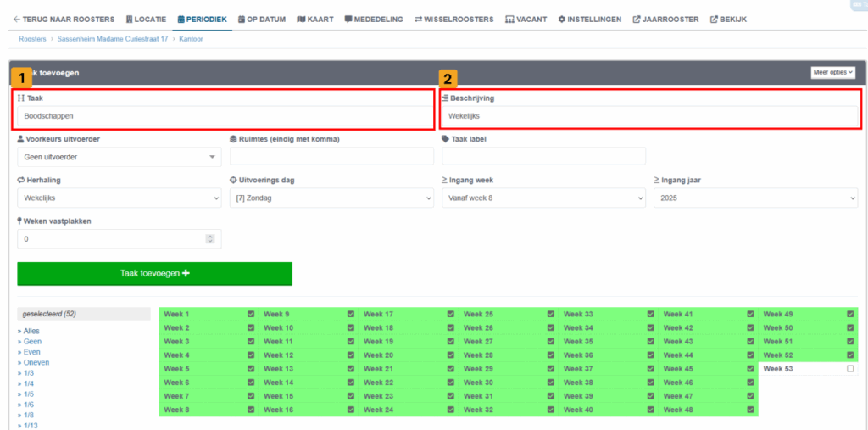Enable the Week 53 checkbox

point(850,369)
